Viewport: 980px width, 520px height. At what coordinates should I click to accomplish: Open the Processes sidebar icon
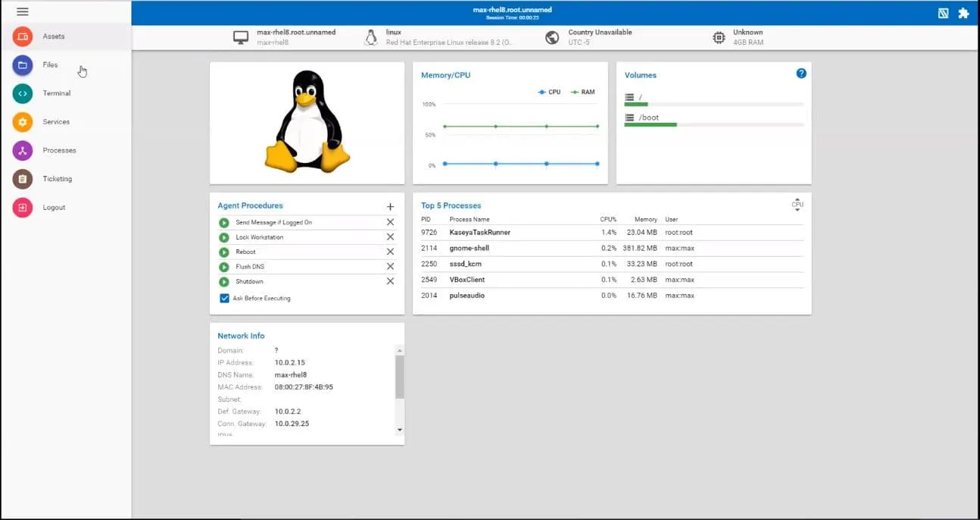click(23, 150)
